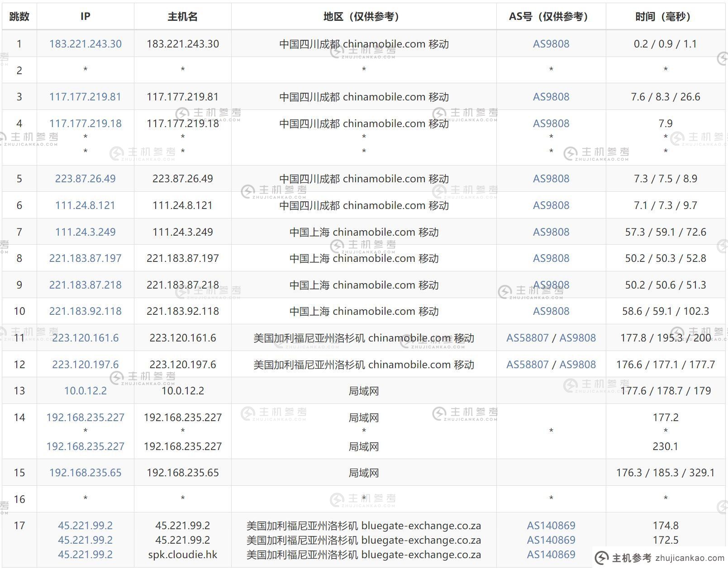
Task: Select timing value 174.8 in hop 17
Action: coord(666,526)
